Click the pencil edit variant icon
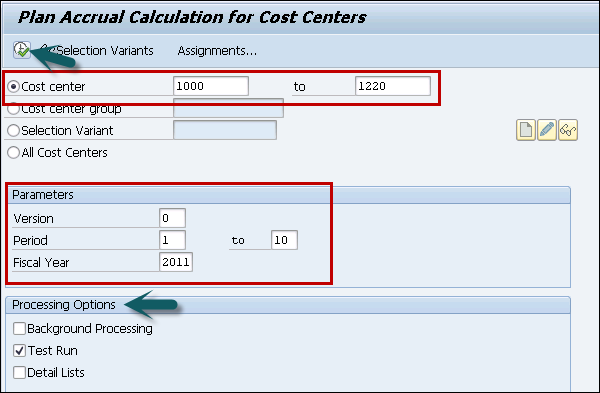The image size is (600, 393). pos(547,130)
